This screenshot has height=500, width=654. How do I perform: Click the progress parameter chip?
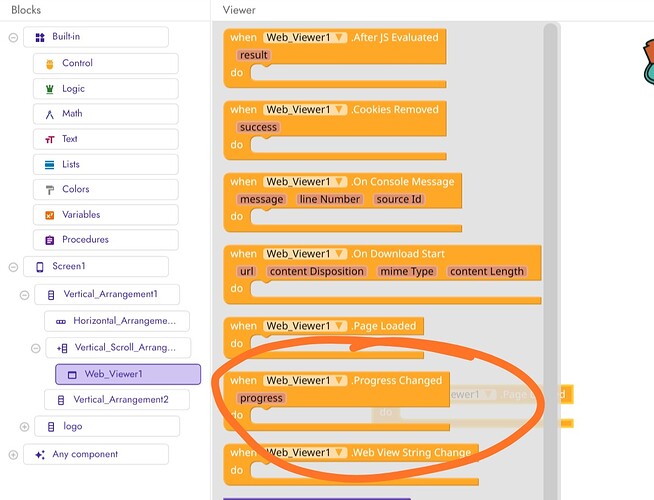pos(261,398)
